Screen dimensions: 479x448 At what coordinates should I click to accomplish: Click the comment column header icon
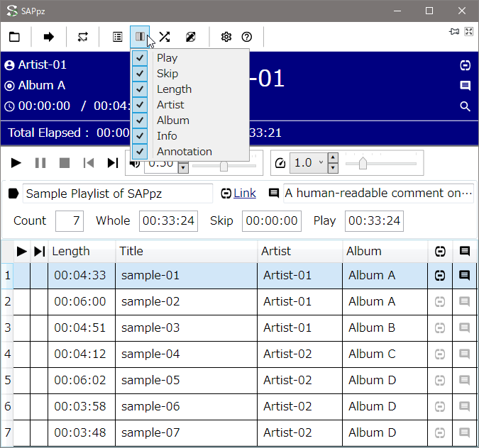pos(464,252)
